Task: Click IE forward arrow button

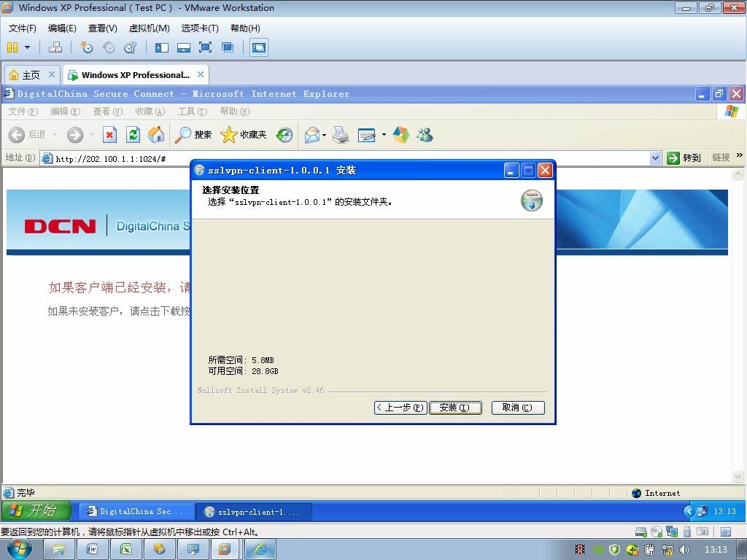Action: coord(75,135)
